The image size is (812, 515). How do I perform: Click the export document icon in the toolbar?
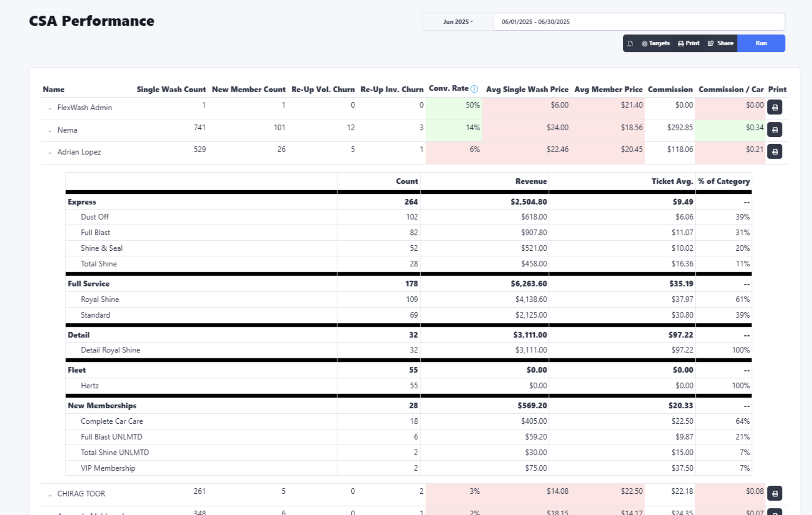point(630,43)
